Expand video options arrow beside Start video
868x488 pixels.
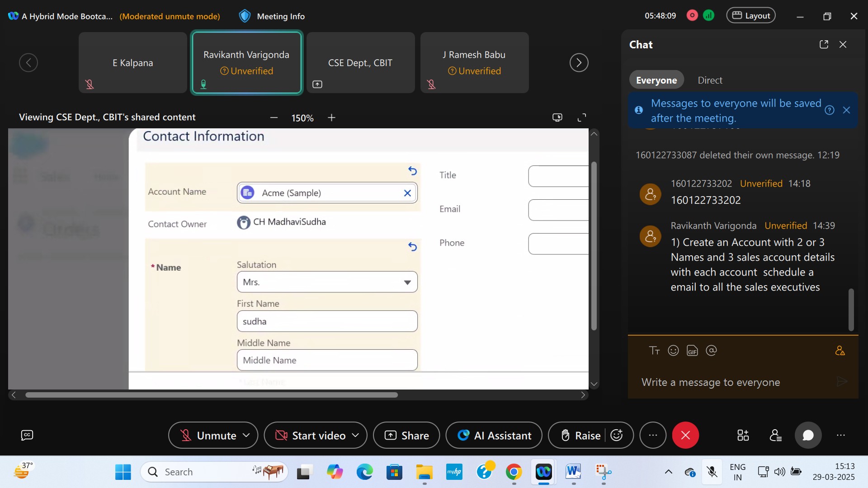tap(355, 435)
